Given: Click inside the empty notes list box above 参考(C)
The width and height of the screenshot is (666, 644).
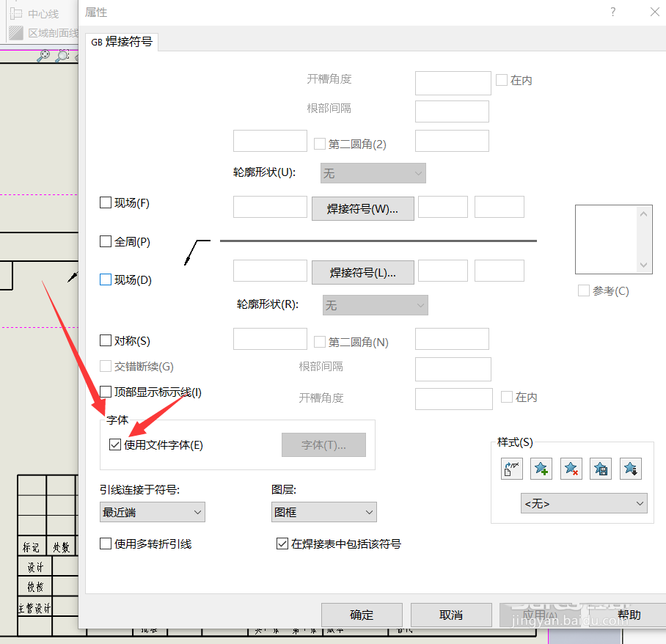Looking at the screenshot, I should (607, 240).
